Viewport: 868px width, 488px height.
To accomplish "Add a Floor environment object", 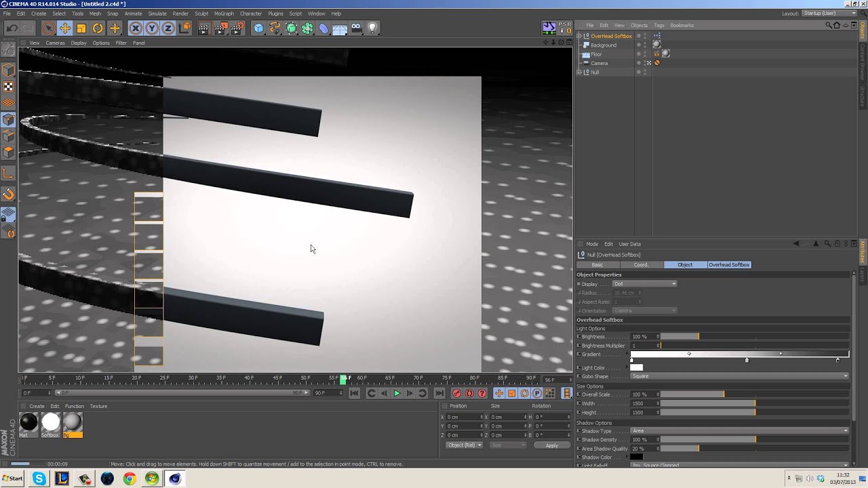I will [340, 28].
